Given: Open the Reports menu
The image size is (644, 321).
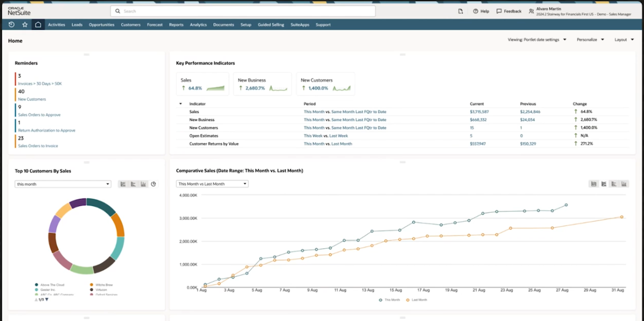Looking at the screenshot, I should click(176, 25).
